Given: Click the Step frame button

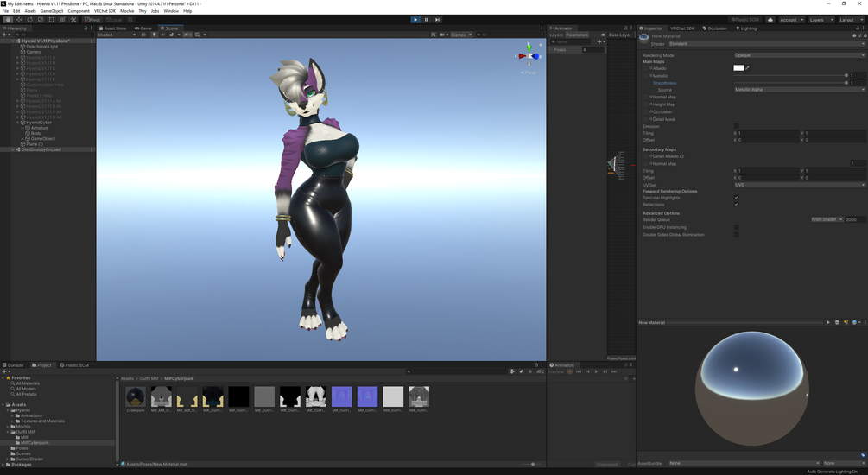Looking at the screenshot, I should pyautogui.click(x=437, y=19).
